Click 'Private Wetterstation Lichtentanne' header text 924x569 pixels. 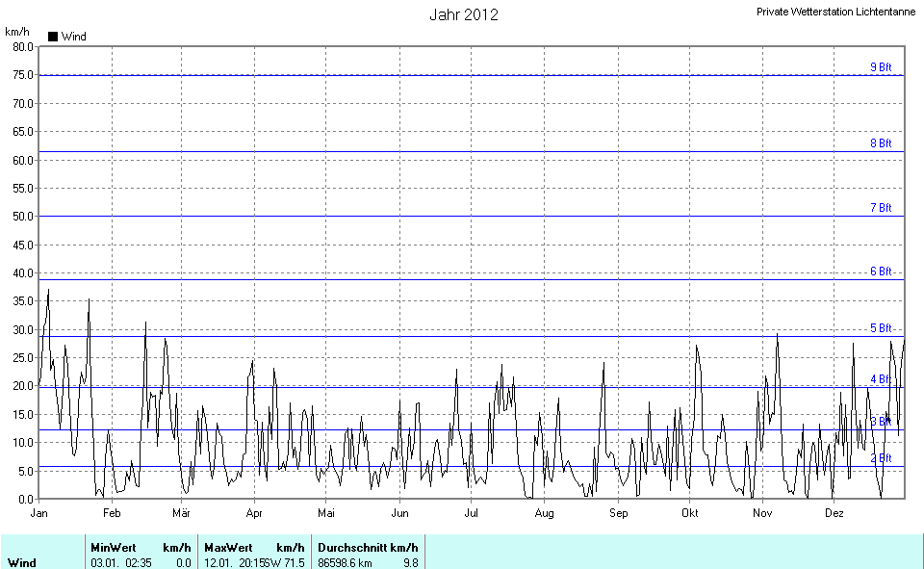pos(835,12)
